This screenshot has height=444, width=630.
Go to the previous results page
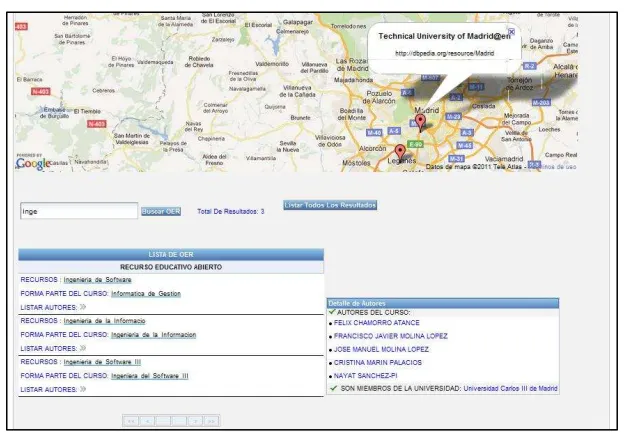(147, 421)
